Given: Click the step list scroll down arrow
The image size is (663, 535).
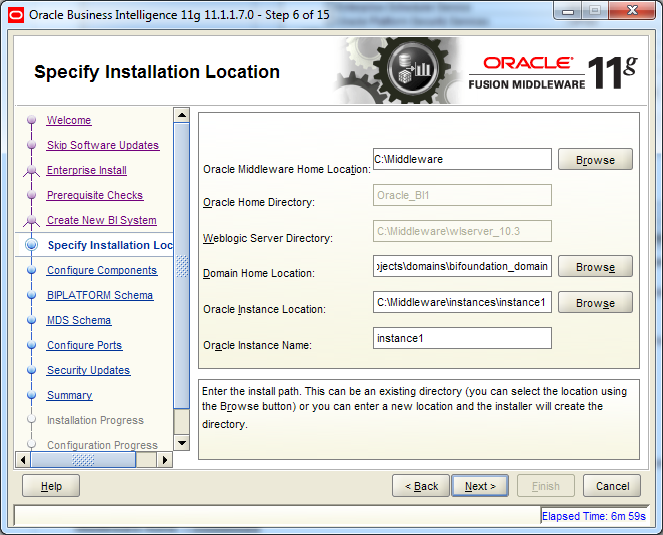Looking at the screenshot, I should [x=182, y=443].
